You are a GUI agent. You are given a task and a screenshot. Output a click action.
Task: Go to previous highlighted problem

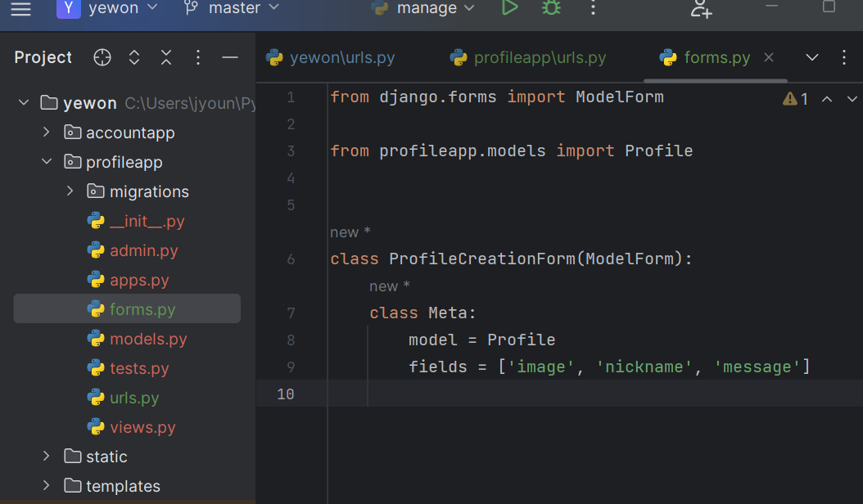(827, 99)
